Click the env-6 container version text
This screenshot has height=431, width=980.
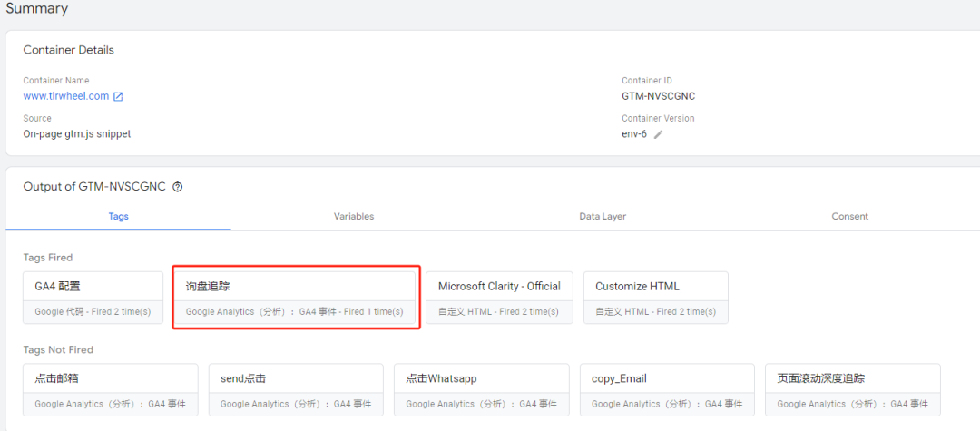click(634, 134)
